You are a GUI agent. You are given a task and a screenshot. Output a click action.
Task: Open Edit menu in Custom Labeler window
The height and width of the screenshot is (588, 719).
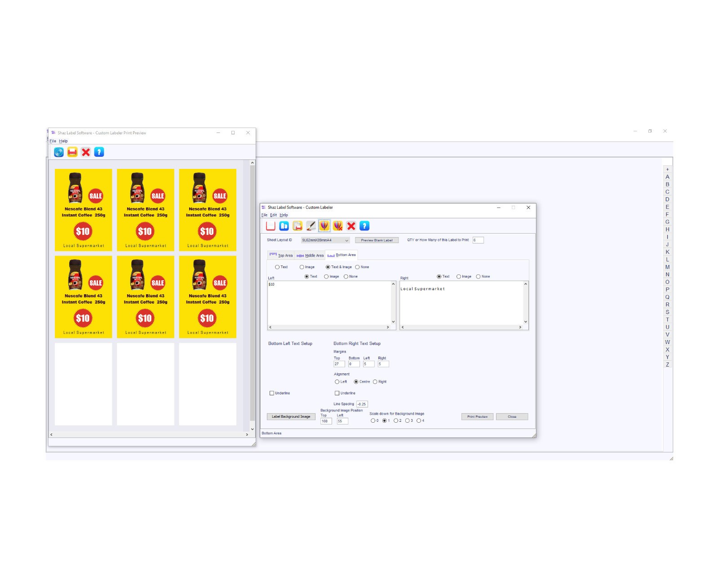pos(273,215)
